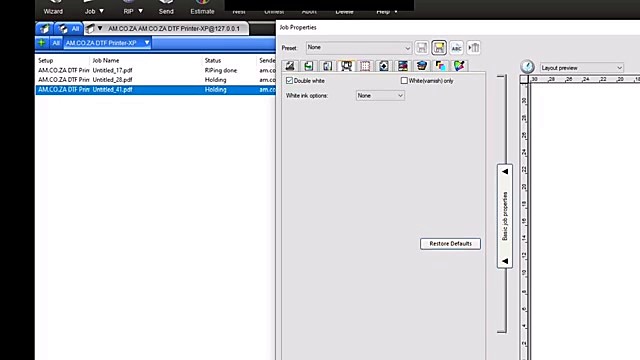This screenshot has height=360, width=640.
Task: Click the 'All' filter button in blue bar
Action: tap(56, 42)
